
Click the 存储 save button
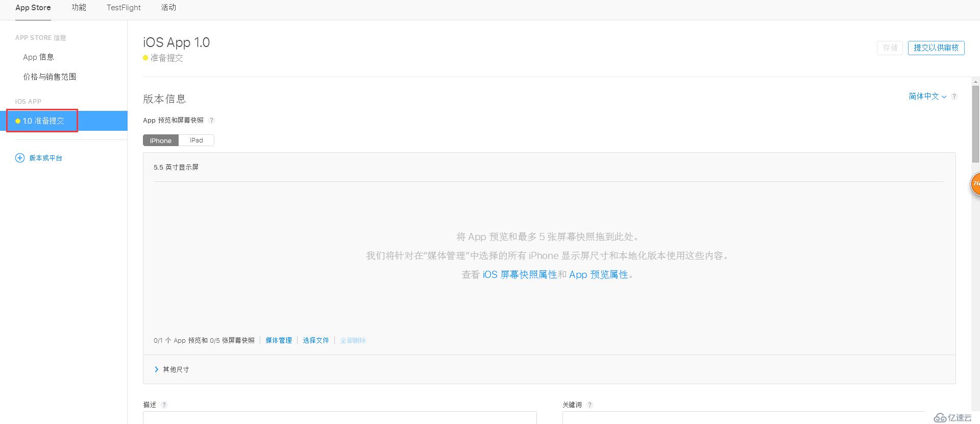click(x=890, y=48)
